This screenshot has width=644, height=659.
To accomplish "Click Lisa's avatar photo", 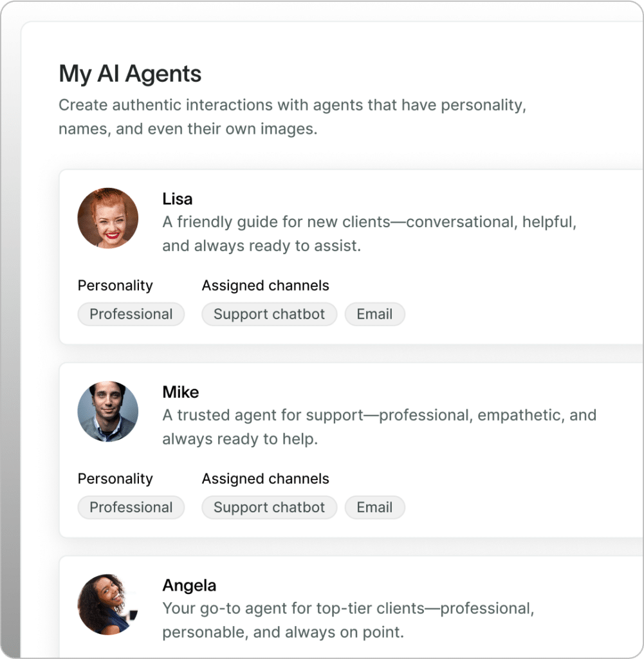I will click(108, 218).
